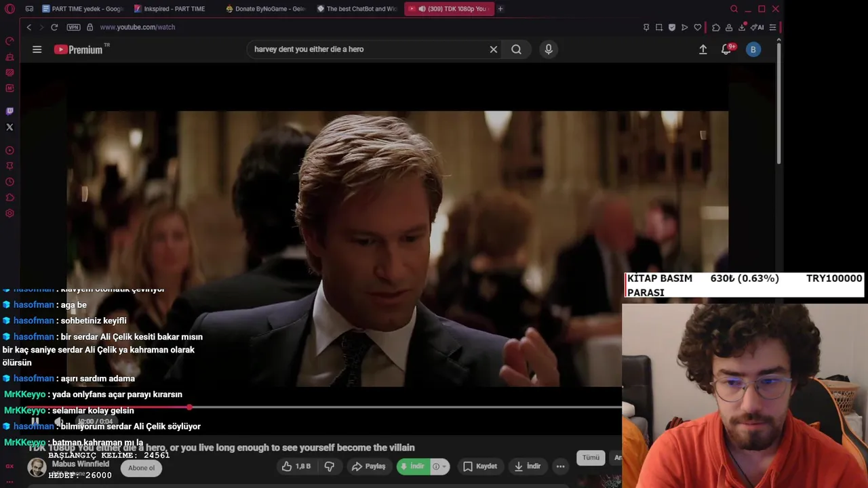Screen dimensions: 868x488
Task: Open the Opera main menu logo
Action: coord(9,9)
